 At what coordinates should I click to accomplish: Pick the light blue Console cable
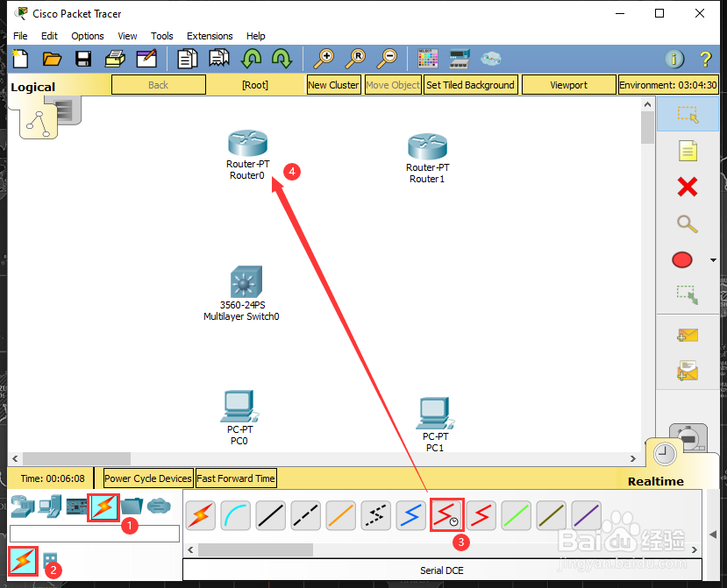(236, 515)
